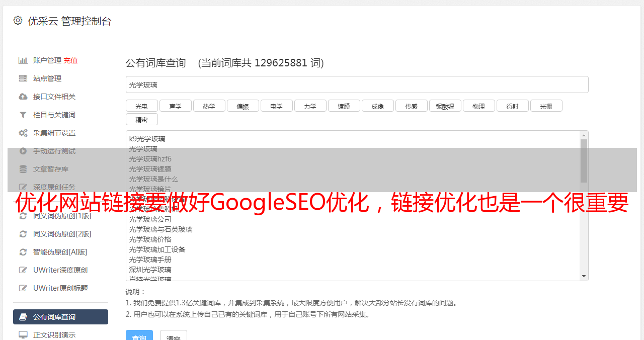Image resolution: width=644 pixels, height=340 pixels.
Task: Focus the keyword field containing 光学玻璃
Action: coord(357,84)
